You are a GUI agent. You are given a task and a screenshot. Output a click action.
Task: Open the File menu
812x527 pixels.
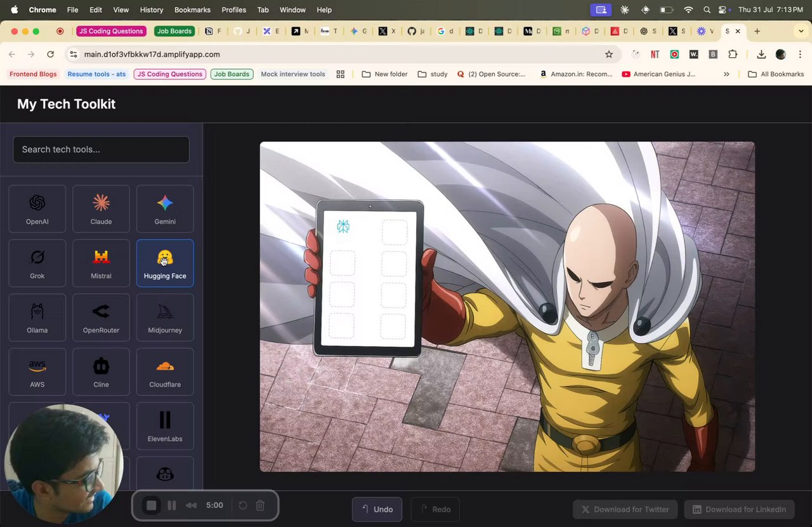[73, 10]
